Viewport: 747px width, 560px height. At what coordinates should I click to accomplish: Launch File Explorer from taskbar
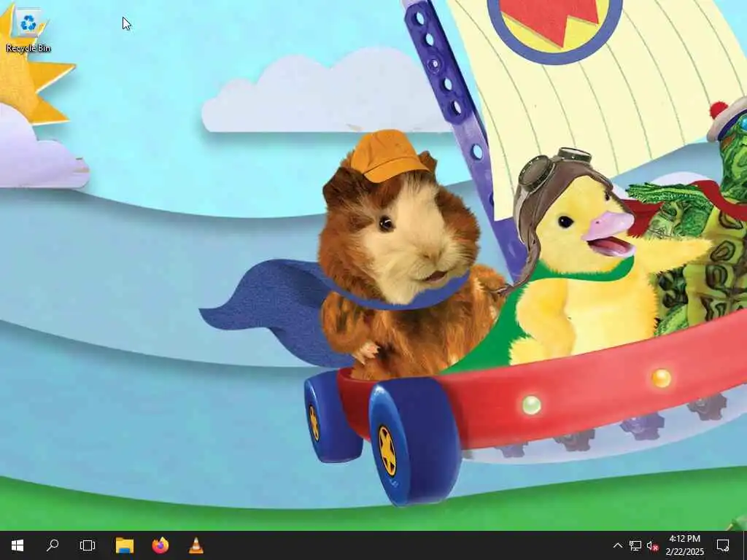tap(125, 545)
